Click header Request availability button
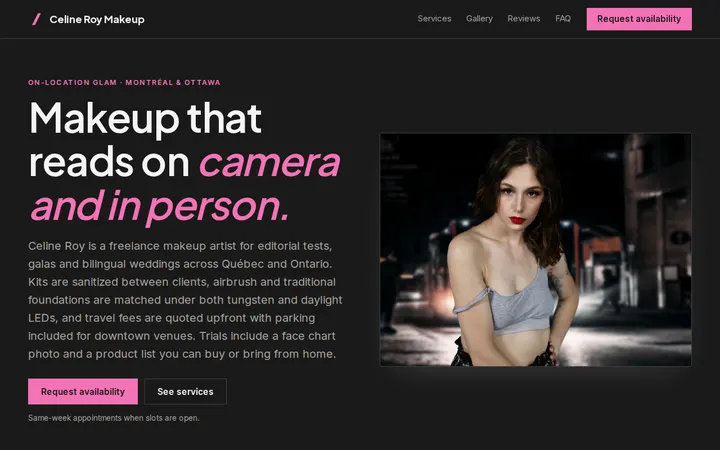720x450 pixels. [x=639, y=19]
